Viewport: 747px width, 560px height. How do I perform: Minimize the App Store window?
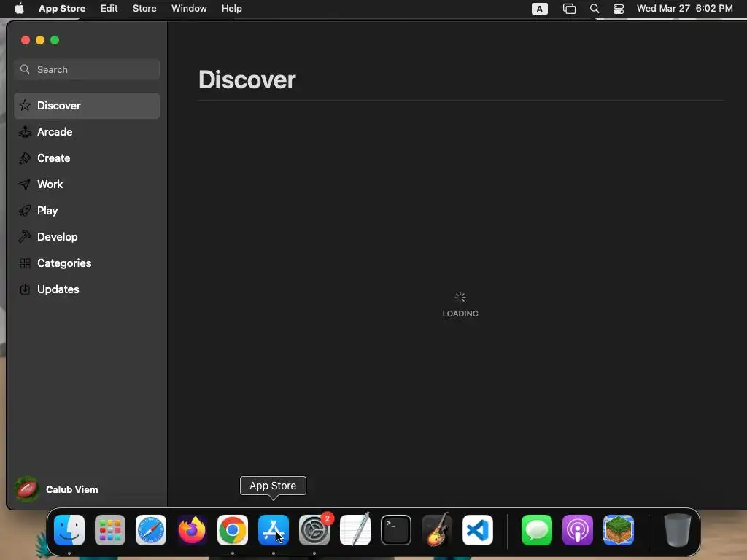click(x=40, y=40)
